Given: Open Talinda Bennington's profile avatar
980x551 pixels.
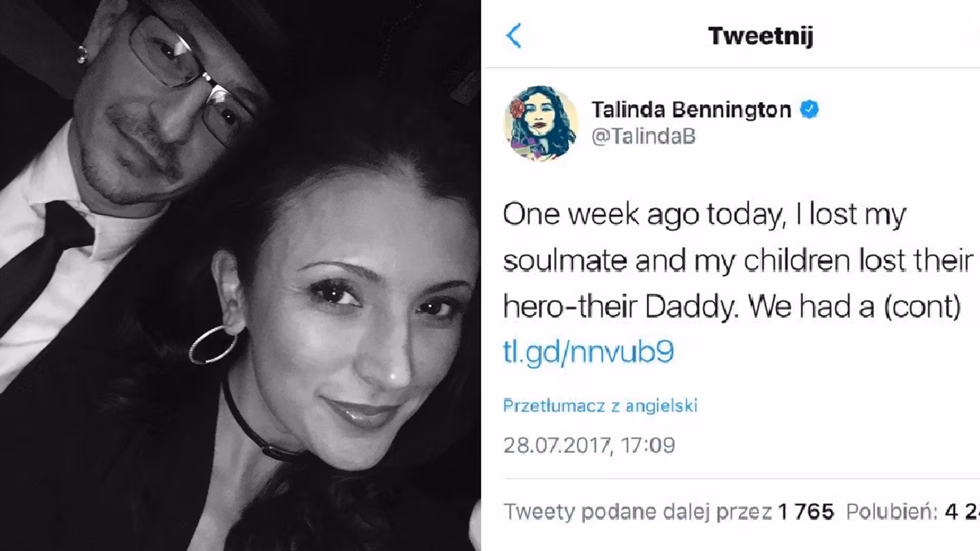Looking at the screenshot, I should (x=541, y=123).
